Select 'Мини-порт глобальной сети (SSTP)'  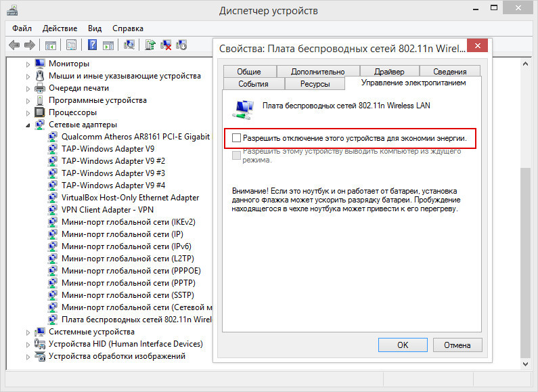(128, 295)
